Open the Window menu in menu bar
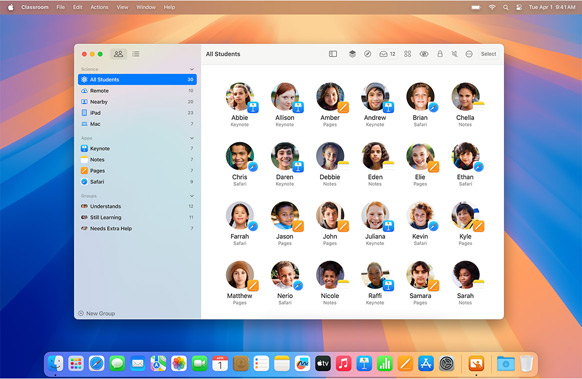 (146, 7)
